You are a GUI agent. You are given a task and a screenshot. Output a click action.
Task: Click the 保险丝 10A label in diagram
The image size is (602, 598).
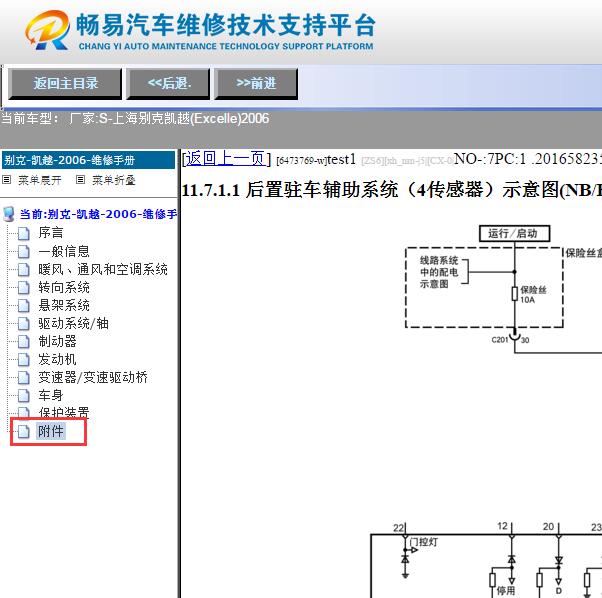coord(533,294)
